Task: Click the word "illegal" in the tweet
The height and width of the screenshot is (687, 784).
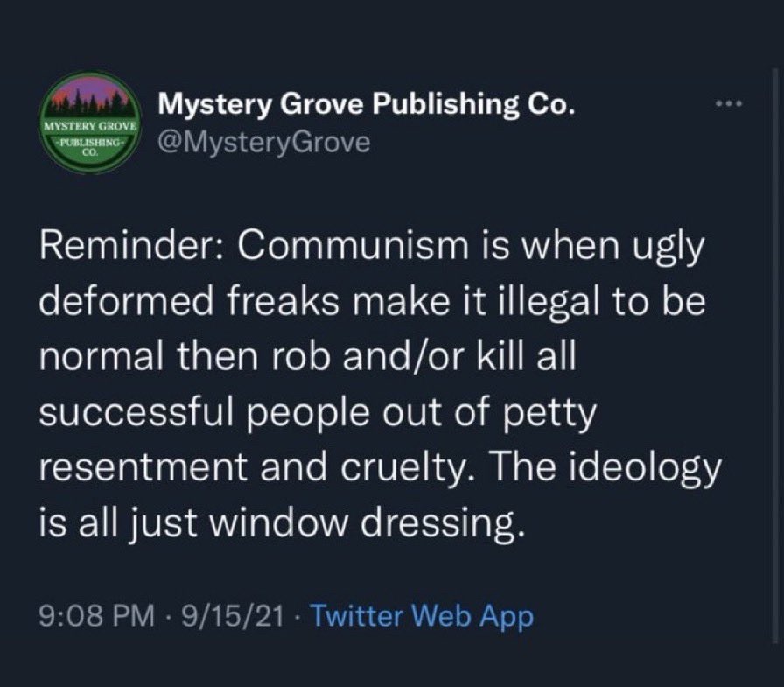Action: [x=547, y=303]
